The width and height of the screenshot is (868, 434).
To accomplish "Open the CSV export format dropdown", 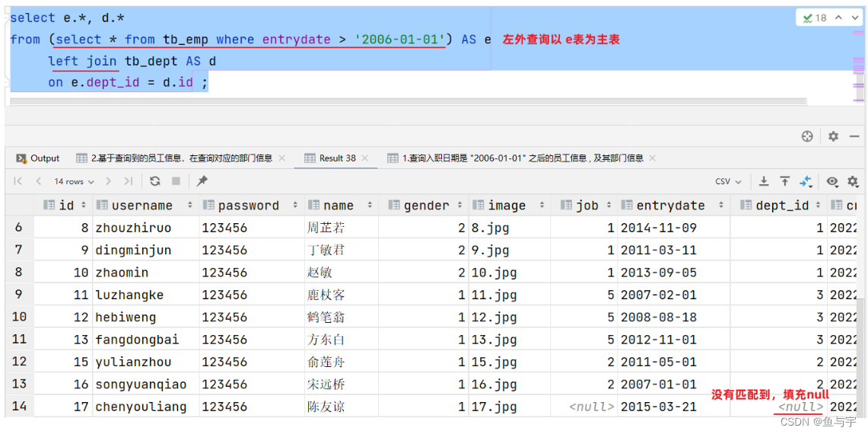I will [x=729, y=181].
